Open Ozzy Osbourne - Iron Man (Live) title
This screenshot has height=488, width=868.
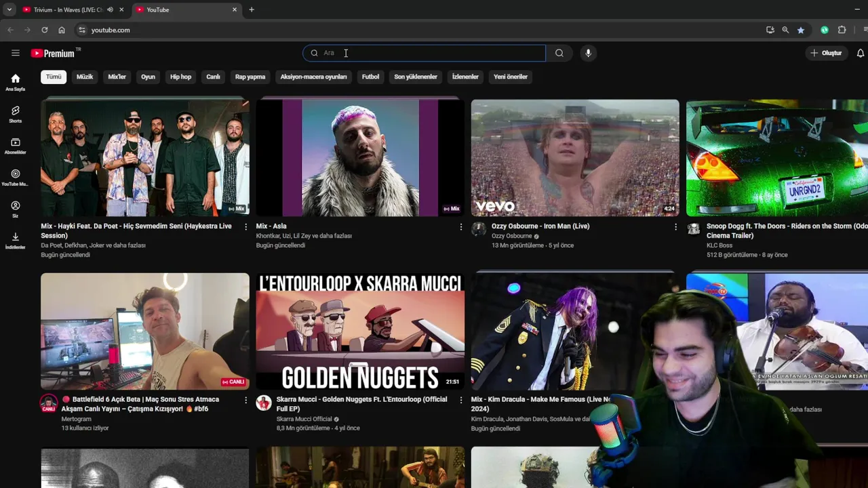point(540,226)
